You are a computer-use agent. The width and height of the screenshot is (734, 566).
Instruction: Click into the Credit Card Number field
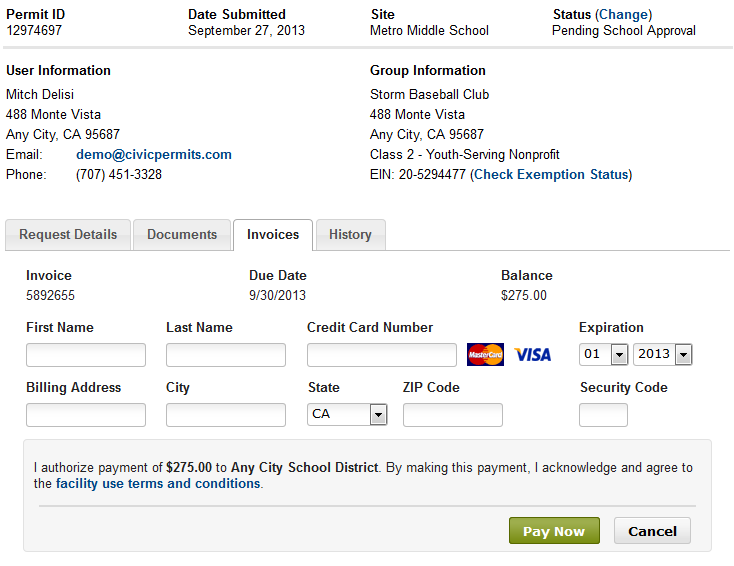click(x=382, y=355)
